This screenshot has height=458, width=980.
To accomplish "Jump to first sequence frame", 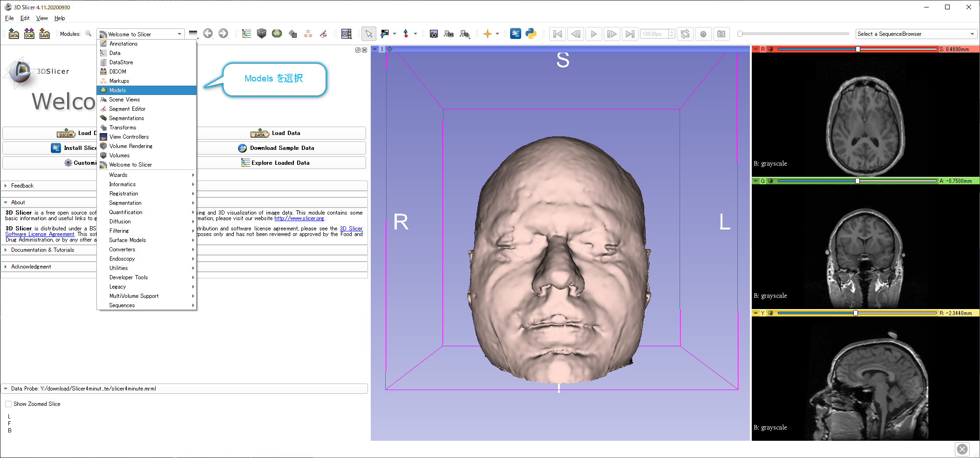I will pos(558,34).
